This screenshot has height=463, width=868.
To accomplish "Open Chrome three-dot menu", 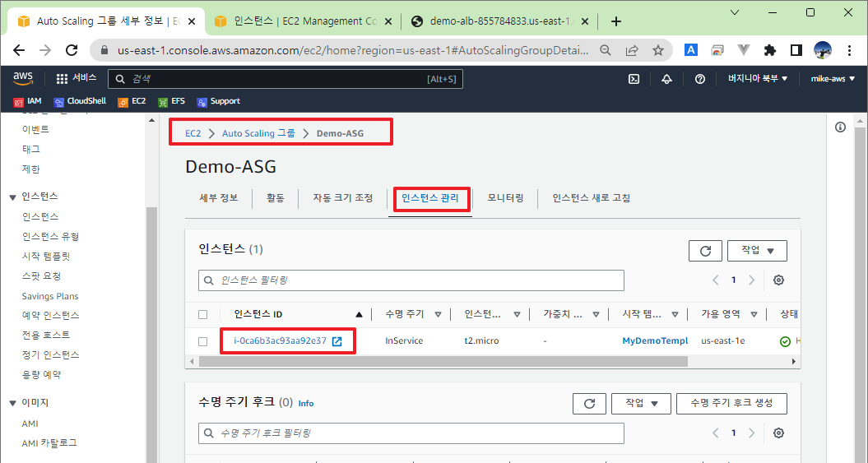I will click(849, 50).
